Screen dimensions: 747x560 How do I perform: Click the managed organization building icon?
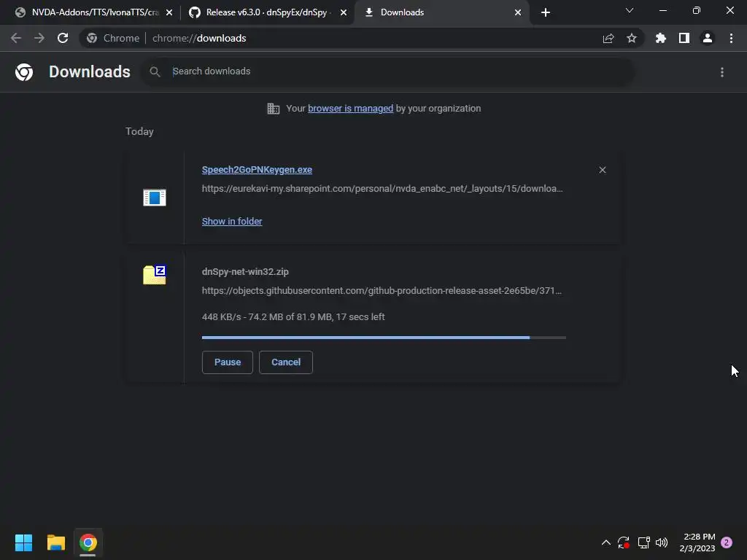coord(273,109)
